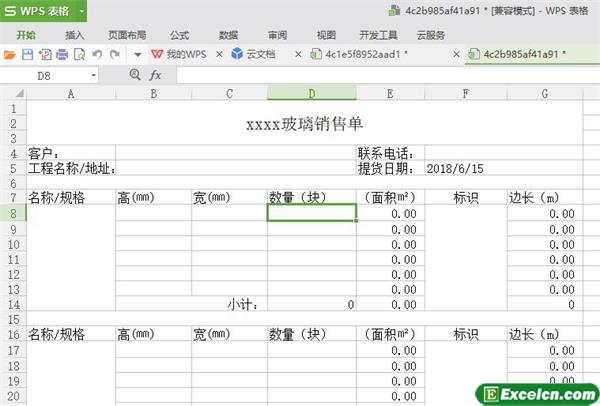The width and height of the screenshot is (600, 406).
Task: Open the 开发工具 ribbon tab
Action: pos(378,35)
